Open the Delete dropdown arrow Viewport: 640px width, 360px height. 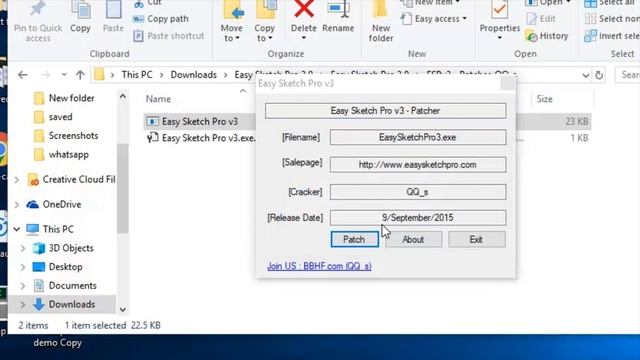pyautogui.click(x=304, y=38)
